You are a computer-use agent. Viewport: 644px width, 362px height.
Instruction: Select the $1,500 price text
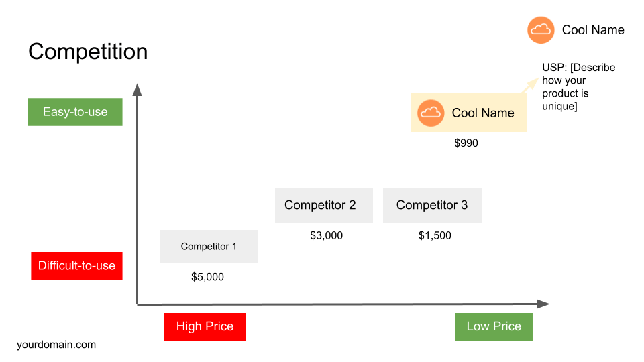tap(435, 235)
